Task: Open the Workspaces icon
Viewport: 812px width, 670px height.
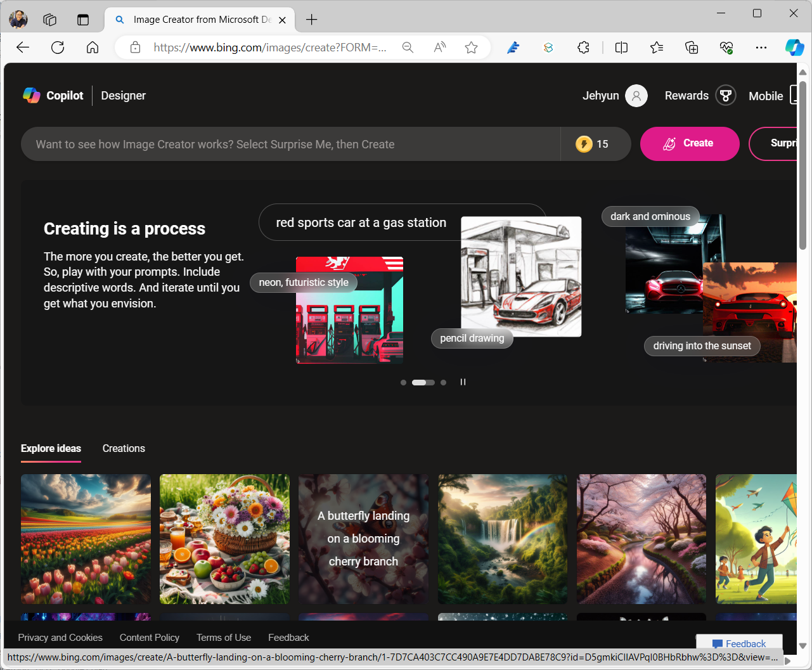Action: [50, 20]
